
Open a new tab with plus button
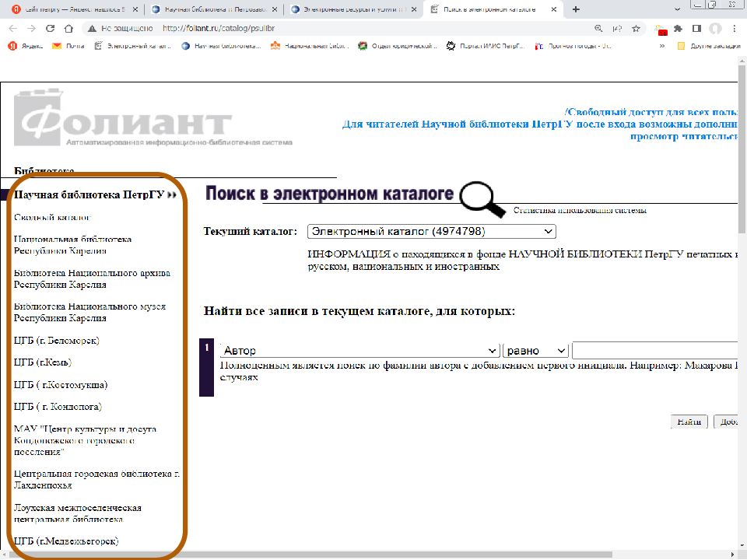tap(576, 9)
